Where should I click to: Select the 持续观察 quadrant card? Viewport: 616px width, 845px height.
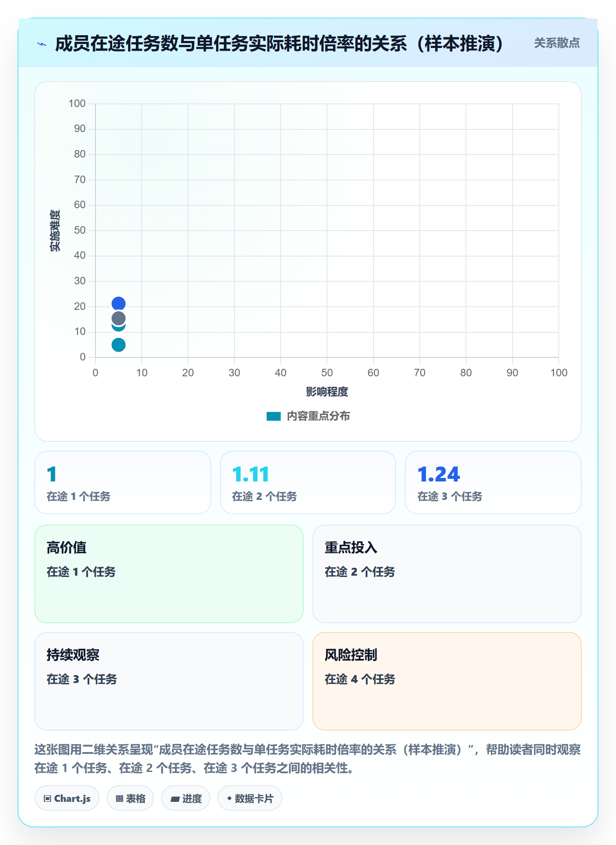click(x=169, y=681)
